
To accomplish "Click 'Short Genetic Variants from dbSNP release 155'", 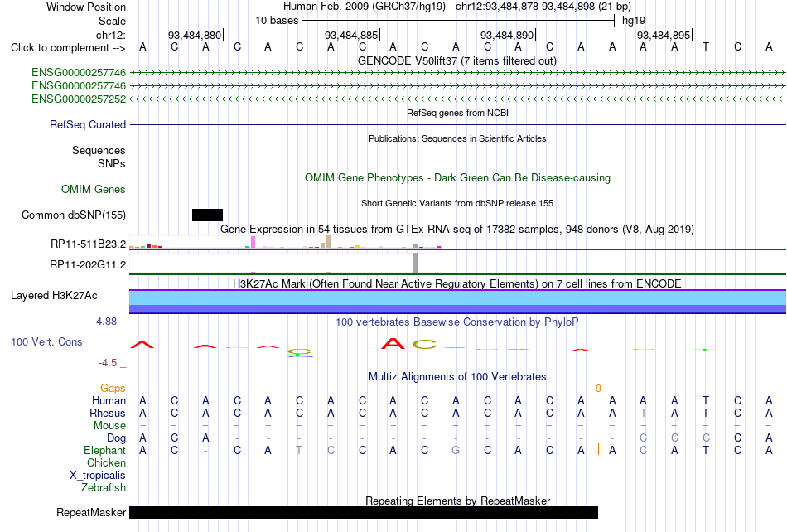I will (x=457, y=203).
